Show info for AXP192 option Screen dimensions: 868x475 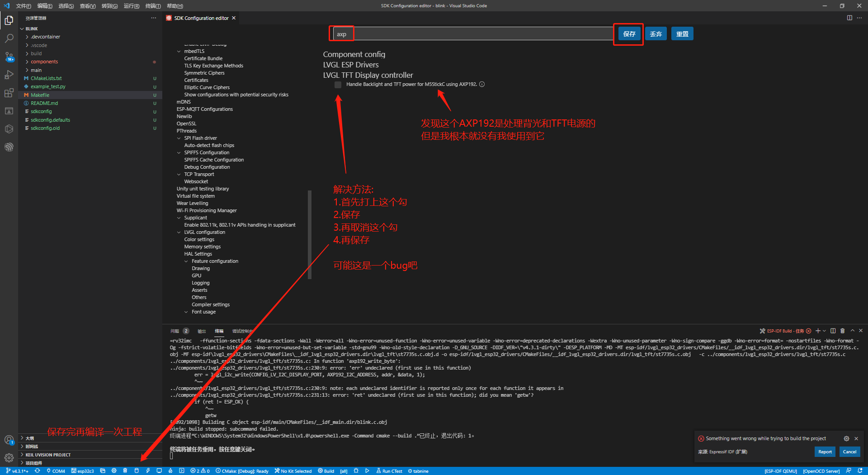pos(482,84)
